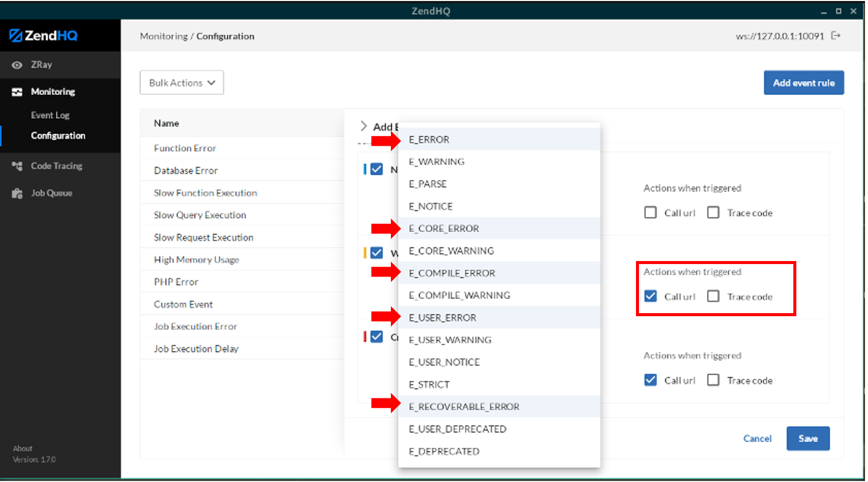Toggle the critical severity rule checkbox
868x482 pixels.
[377, 337]
